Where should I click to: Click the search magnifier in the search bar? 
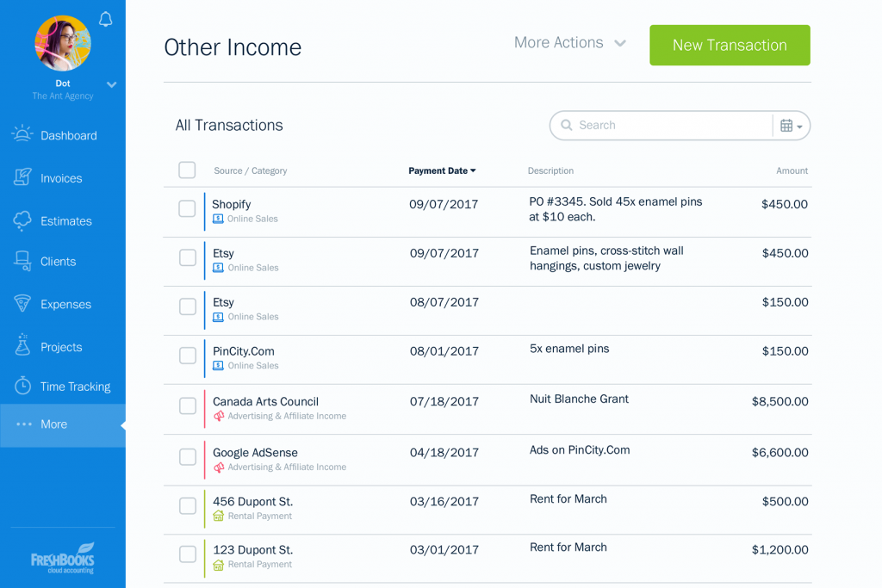click(567, 125)
